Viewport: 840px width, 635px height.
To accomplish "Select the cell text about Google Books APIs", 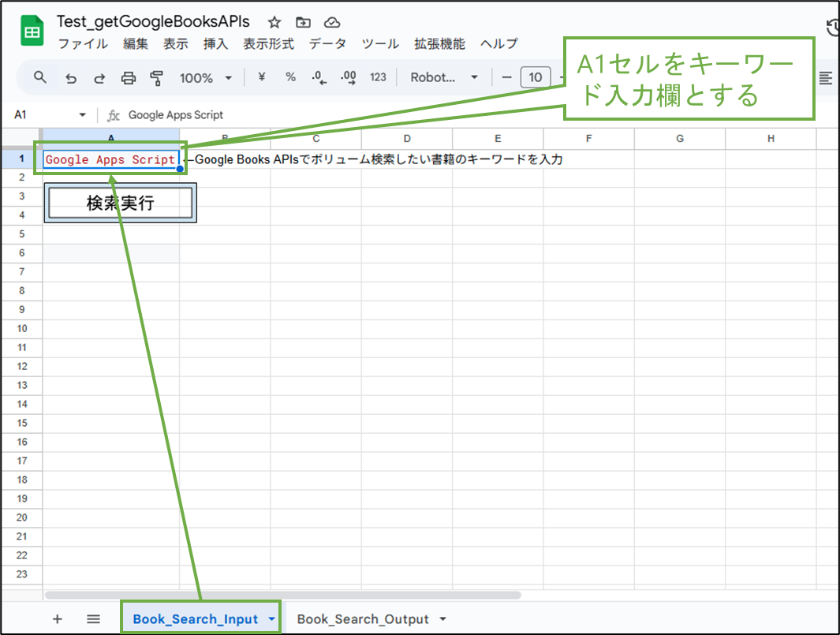I will [373, 159].
